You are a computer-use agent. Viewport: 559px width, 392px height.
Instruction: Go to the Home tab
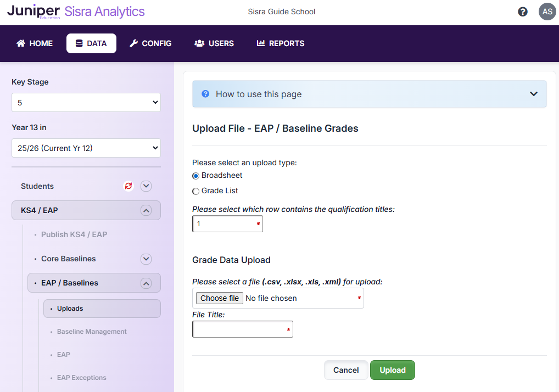pyautogui.click(x=35, y=43)
